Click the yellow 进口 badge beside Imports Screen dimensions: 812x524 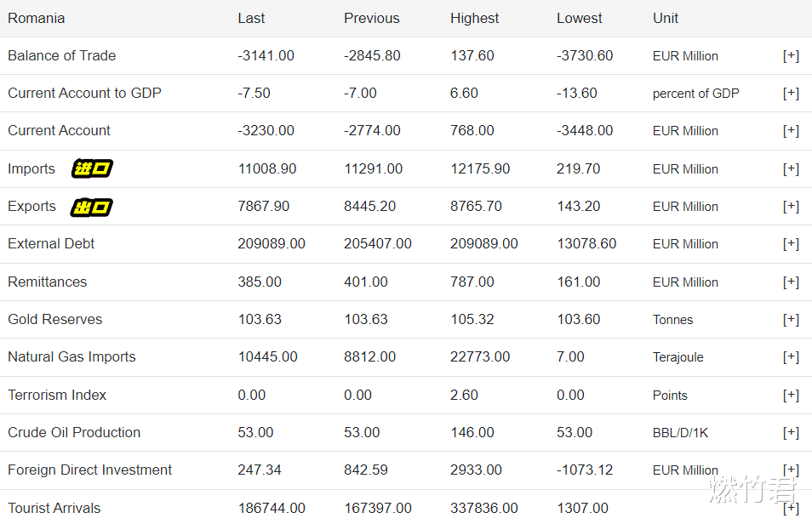[x=92, y=168]
